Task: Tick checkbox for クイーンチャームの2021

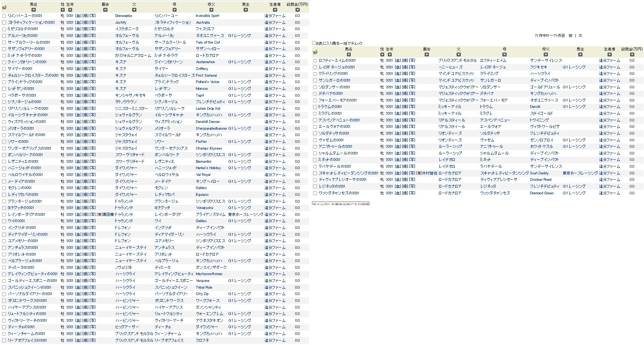Action: [4, 334]
